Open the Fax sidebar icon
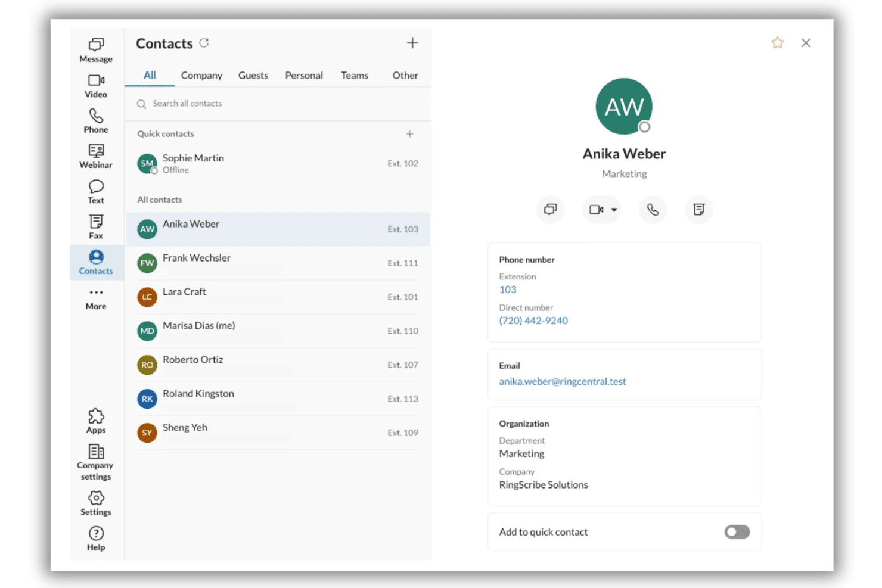882x588 pixels. 96,227
